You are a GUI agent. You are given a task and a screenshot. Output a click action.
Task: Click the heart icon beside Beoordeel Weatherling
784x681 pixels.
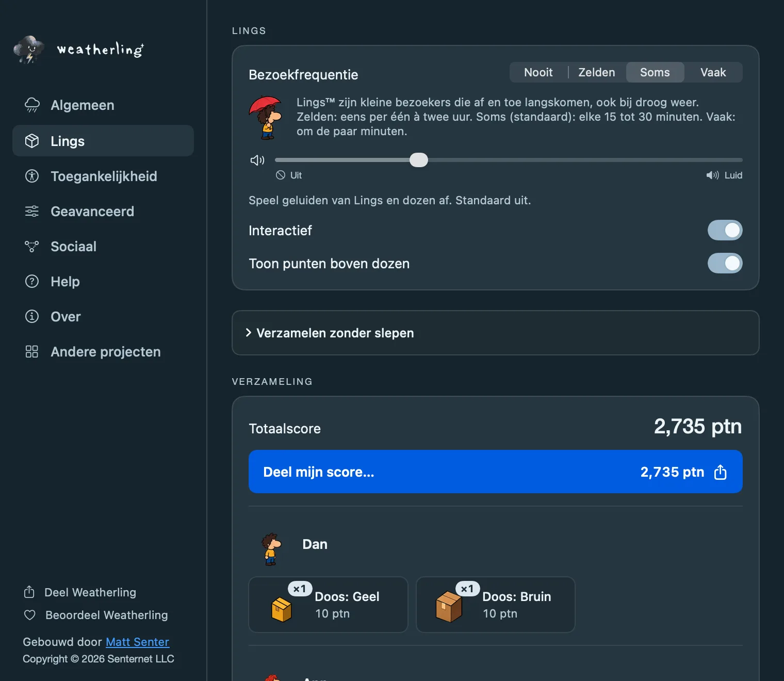pos(30,615)
